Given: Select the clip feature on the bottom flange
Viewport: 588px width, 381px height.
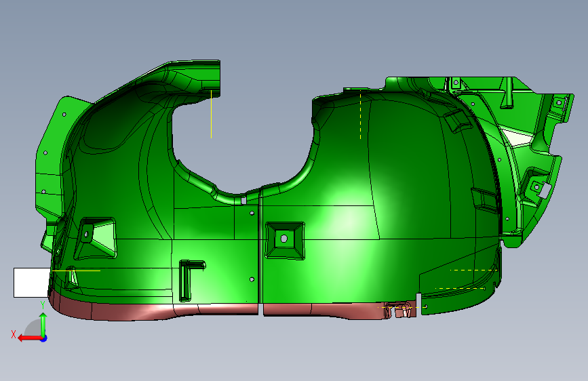Looking at the screenshot, I should click(399, 309).
